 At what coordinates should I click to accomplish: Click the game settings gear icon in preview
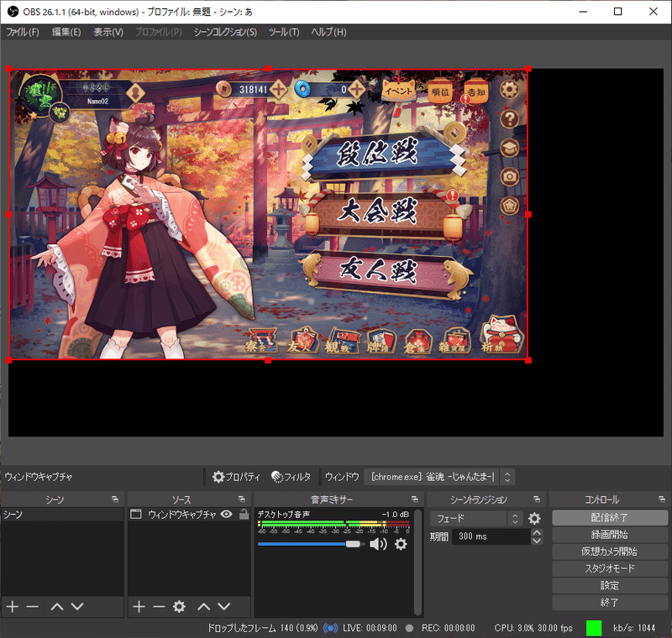click(x=509, y=90)
